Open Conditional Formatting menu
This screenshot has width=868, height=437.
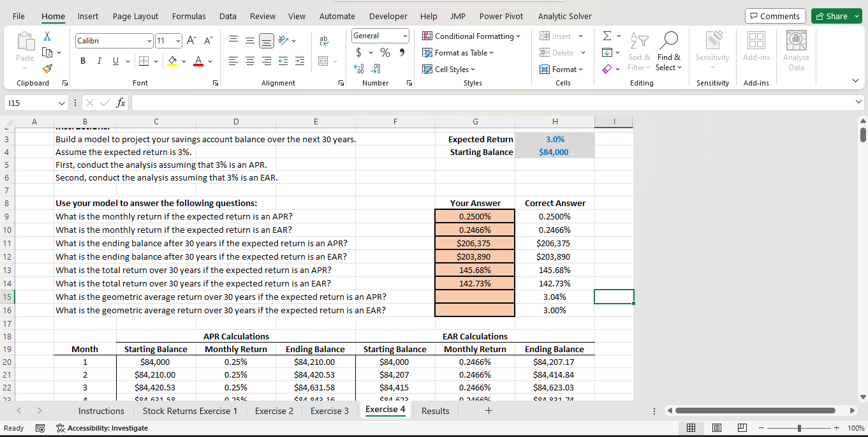coord(472,36)
